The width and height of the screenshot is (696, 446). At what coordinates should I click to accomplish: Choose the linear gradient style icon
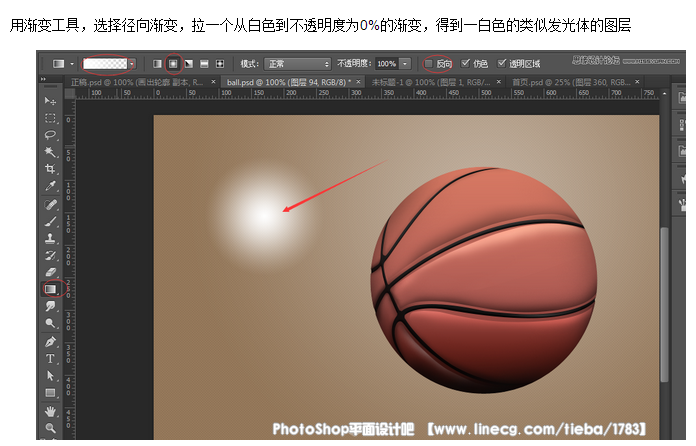(x=157, y=64)
